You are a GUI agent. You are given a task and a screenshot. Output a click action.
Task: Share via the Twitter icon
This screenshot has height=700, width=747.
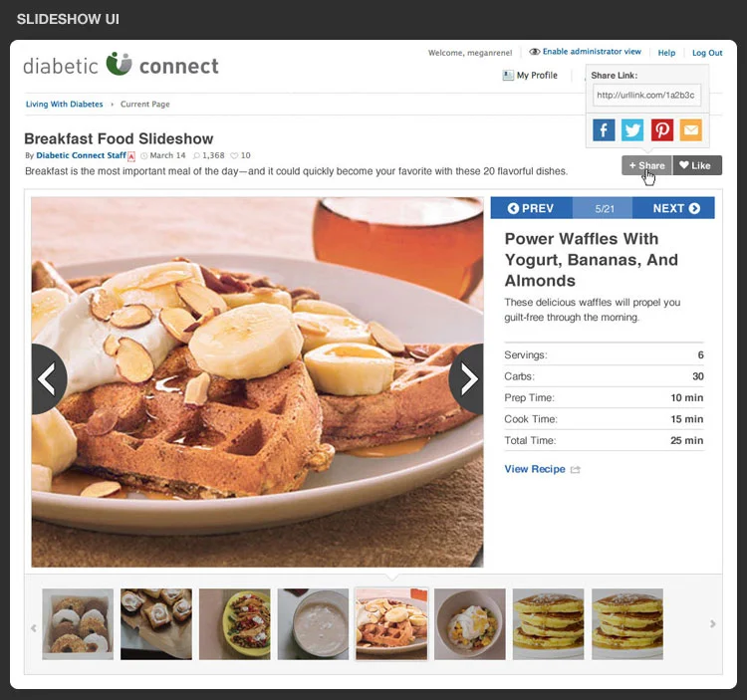(x=632, y=130)
